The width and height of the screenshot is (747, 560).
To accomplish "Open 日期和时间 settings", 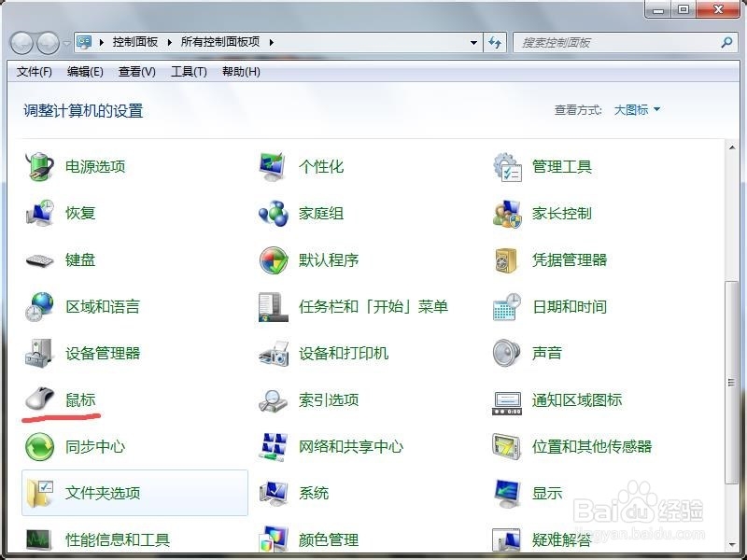I will (x=571, y=306).
